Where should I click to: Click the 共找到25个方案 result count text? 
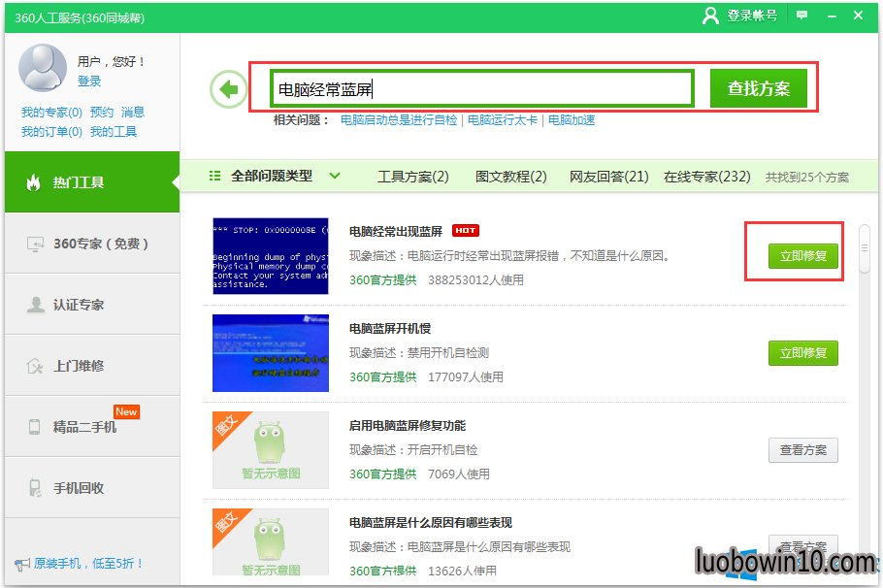806,177
